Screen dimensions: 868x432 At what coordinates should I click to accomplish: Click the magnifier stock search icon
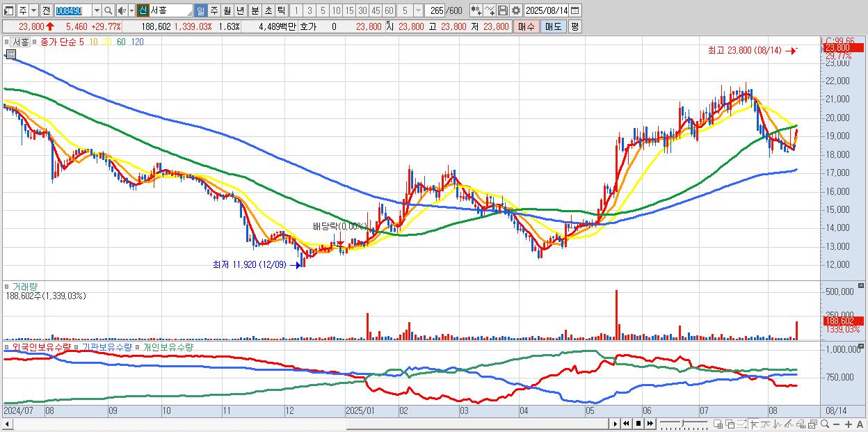pos(108,10)
